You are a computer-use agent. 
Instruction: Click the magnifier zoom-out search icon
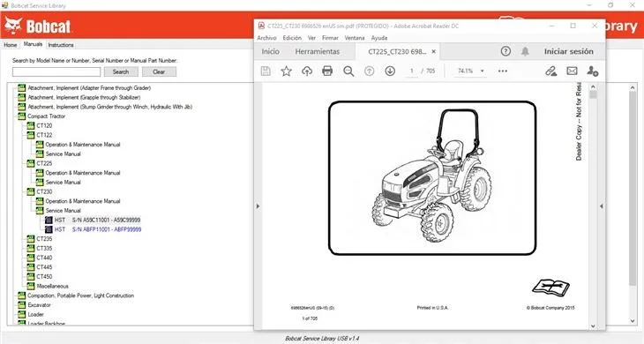click(x=348, y=71)
